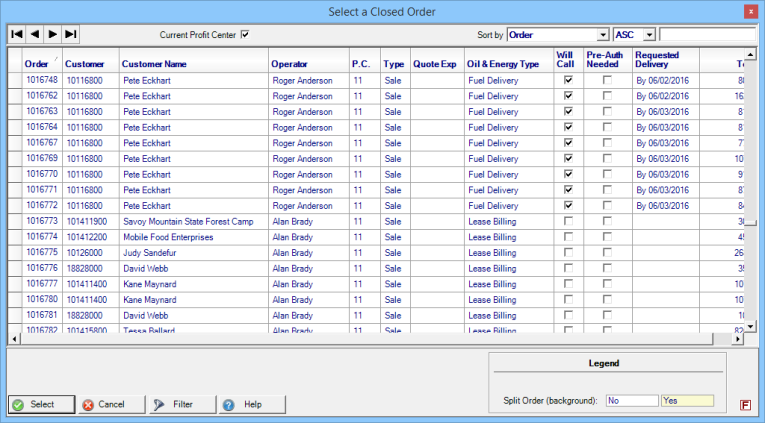Toggle Will Call checkbox for order 1016748

(568, 80)
